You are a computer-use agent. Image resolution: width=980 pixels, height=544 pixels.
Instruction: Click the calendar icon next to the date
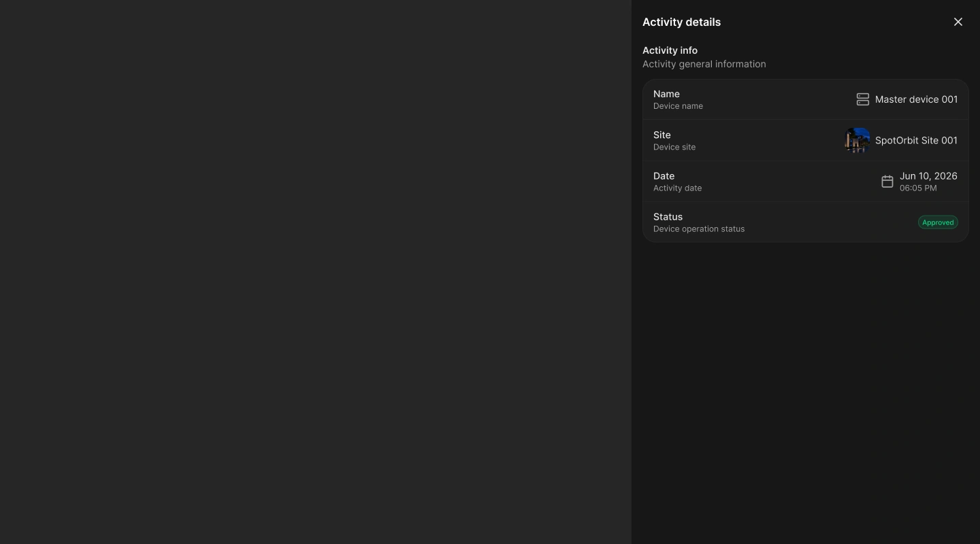[x=887, y=182]
